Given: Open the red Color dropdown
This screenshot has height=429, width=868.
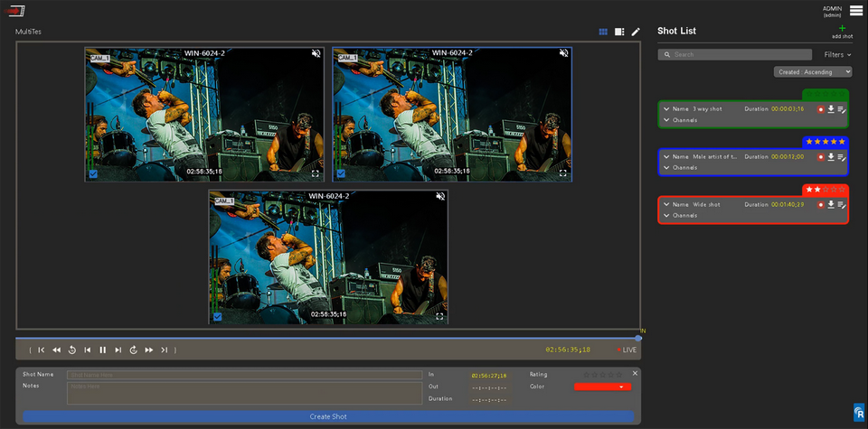Looking at the screenshot, I should [603, 387].
